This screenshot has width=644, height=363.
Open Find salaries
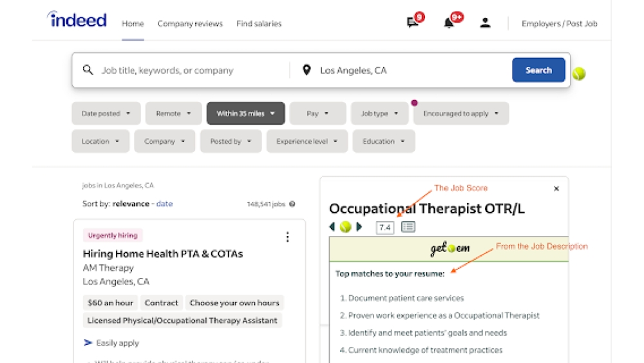point(259,24)
